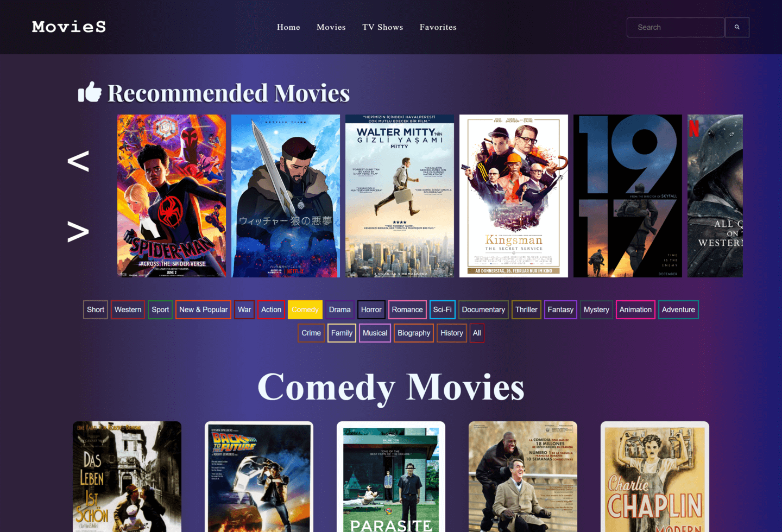The image size is (782, 532).
Task: Filter by Sport genre
Action: 160,309
